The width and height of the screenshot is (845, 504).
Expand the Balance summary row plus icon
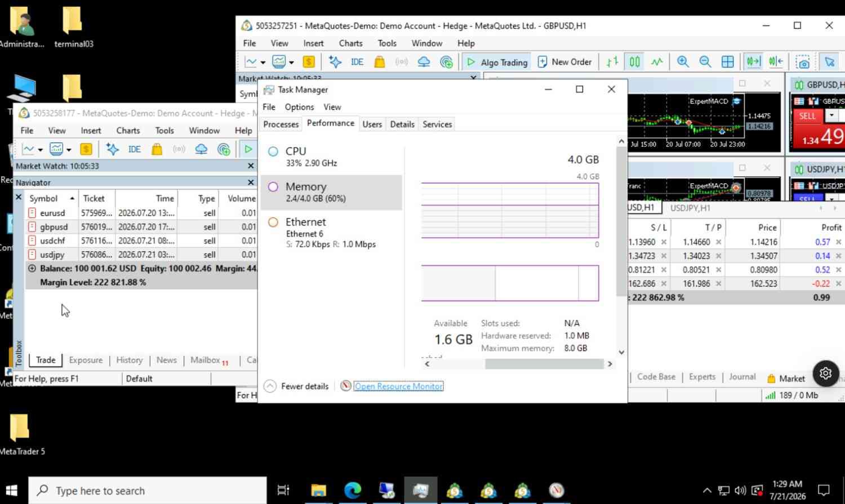pos(32,269)
